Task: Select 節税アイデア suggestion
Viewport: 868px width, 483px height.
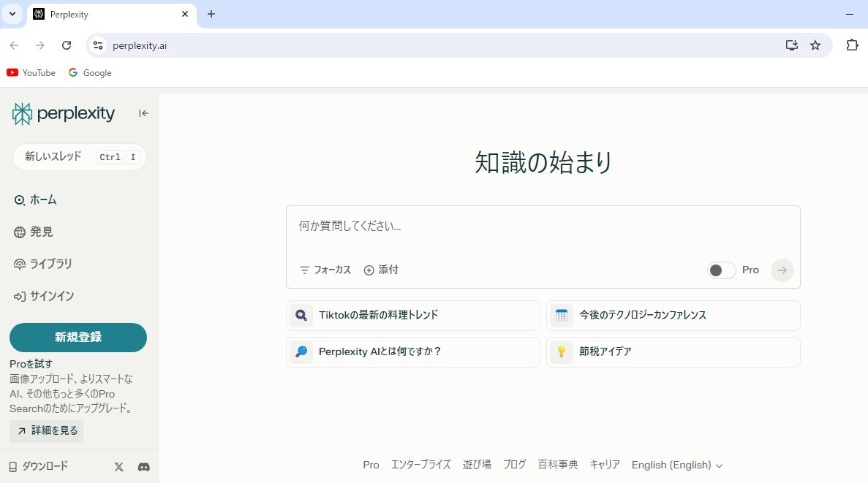Action: (673, 352)
